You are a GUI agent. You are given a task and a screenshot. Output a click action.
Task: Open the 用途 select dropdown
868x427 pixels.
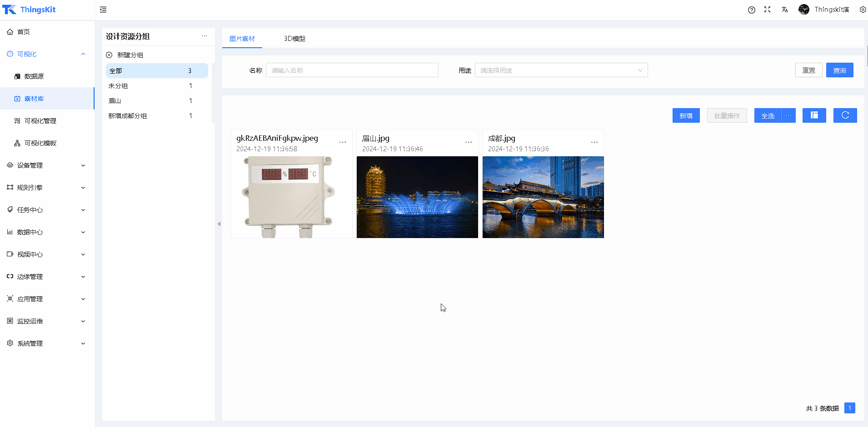pyautogui.click(x=561, y=70)
